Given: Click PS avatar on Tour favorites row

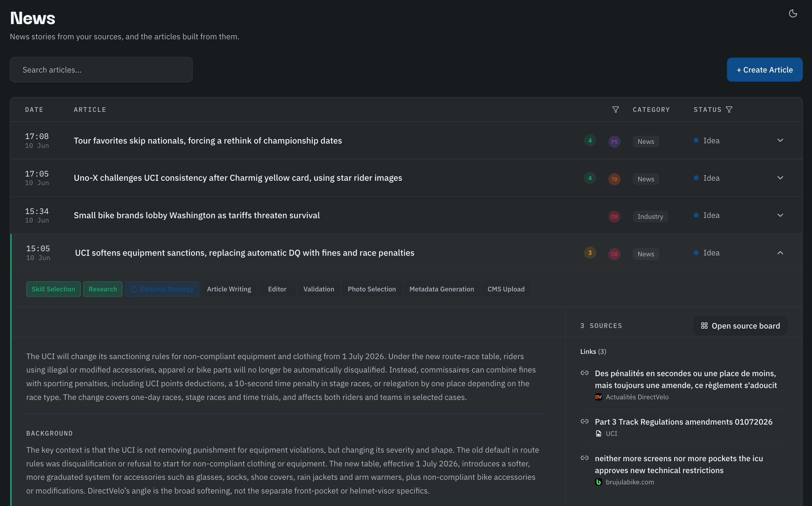Looking at the screenshot, I should (x=614, y=141).
